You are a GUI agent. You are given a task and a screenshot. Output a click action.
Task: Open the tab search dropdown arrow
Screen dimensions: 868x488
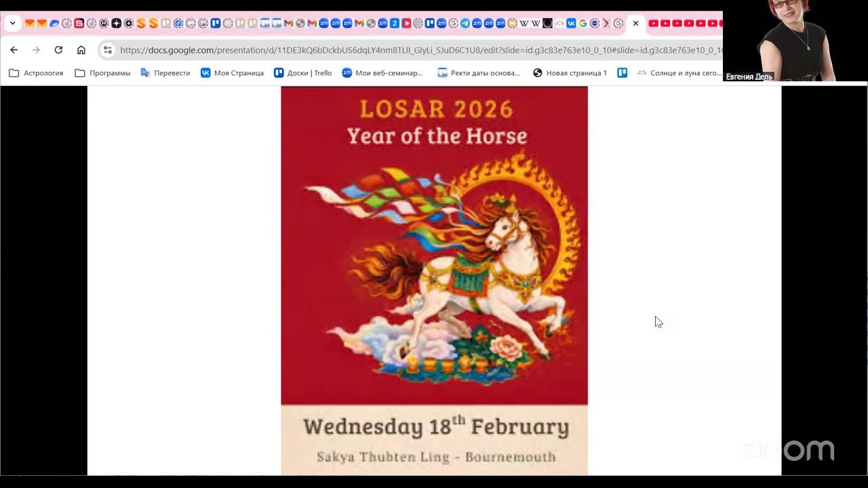pyautogui.click(x=12, y=23)
